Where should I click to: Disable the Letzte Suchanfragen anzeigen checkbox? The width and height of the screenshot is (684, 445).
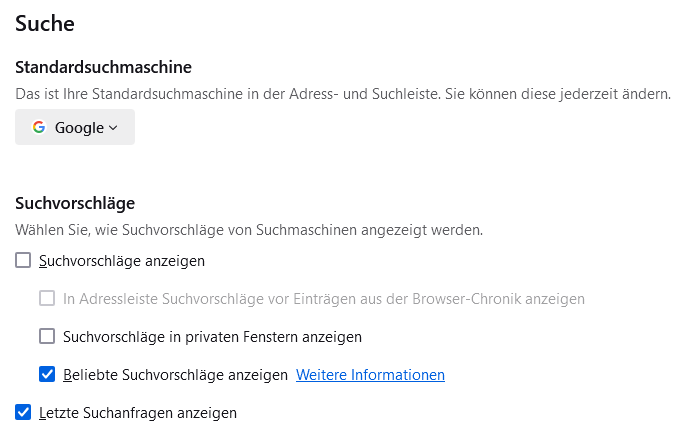click(23, 412)
